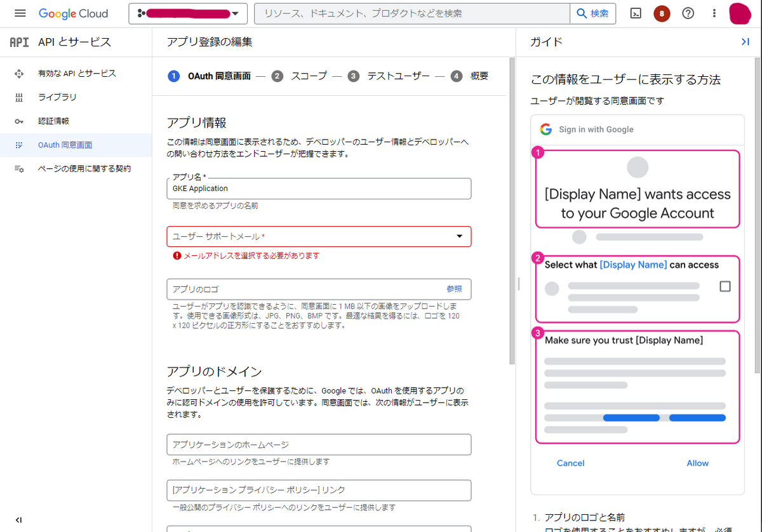Click the Google G logo in preview
This screenshot has width=762, height=532.
click(546, 130)
